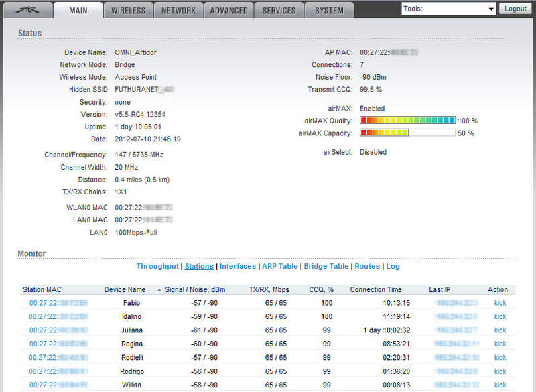Viewport: 536px width, 392px height.
Task: Kick the station named Rodrigo
Action: 500,371
